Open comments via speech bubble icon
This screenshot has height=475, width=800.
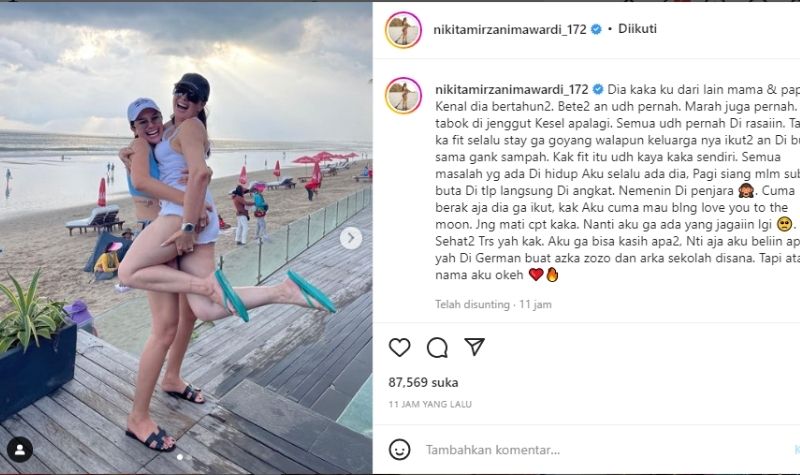[x=437, y=347]
